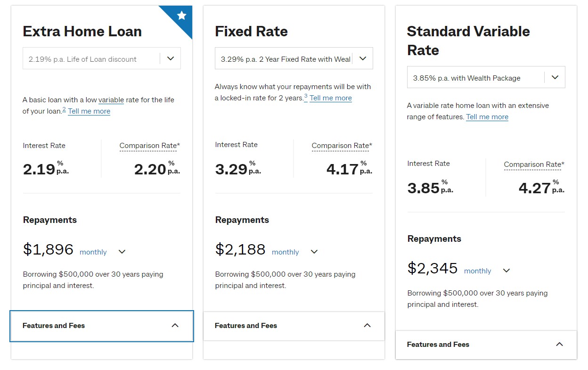Open the Standard Variable Rate Wealth Package dropdown
Viewport: 588px width, 370px height.
pyautogui.click(x=486, y=76)
